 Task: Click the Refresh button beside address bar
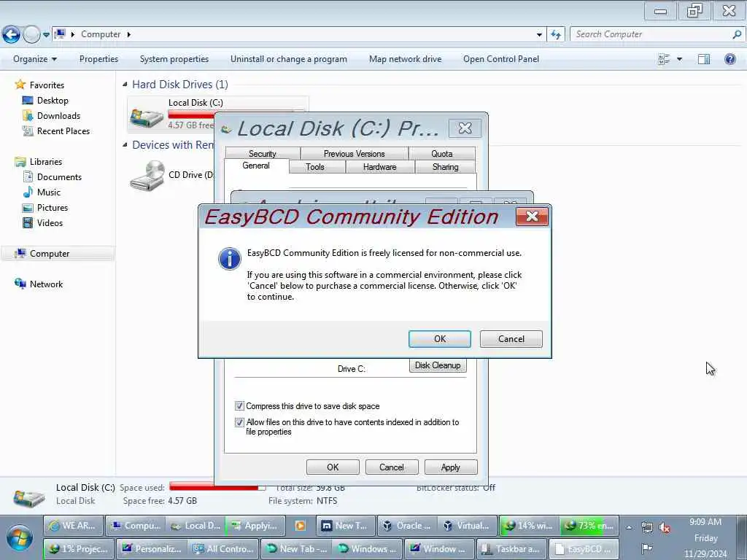555,34
